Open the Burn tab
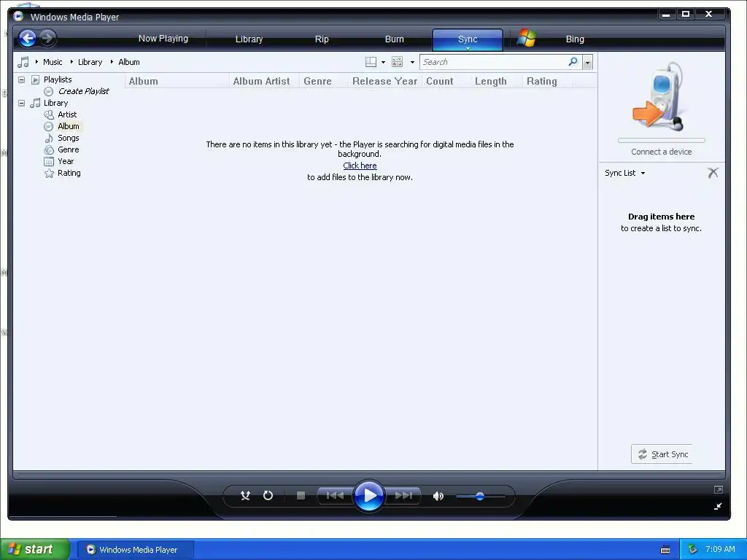Screen dimensions: 747x560 [x=394, y=39]
